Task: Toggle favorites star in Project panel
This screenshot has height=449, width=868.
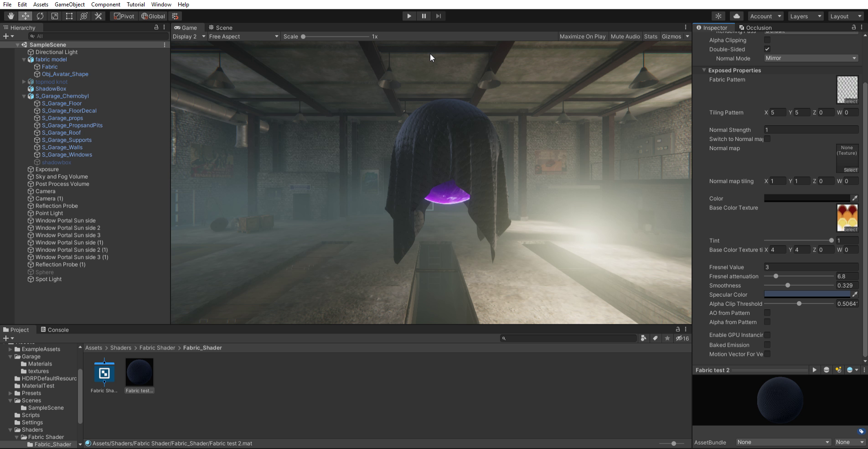Action: (x=667, y=338)
